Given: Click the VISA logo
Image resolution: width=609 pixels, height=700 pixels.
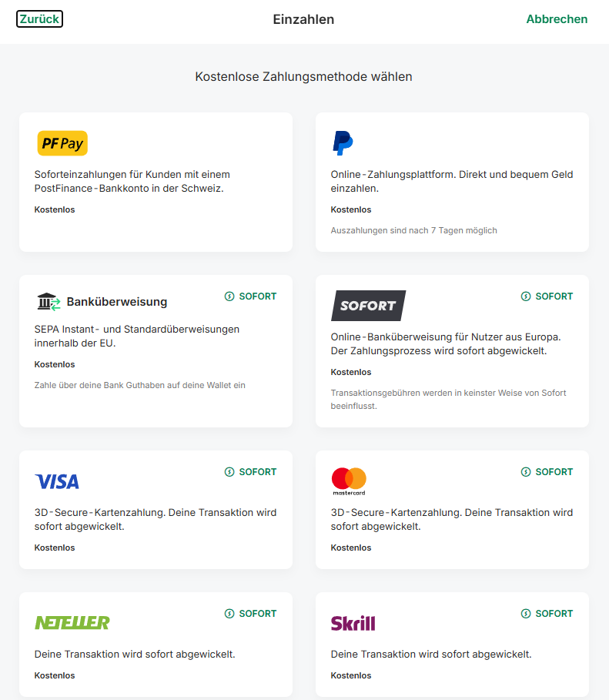Looking at the screenshot, I should 57,482.
